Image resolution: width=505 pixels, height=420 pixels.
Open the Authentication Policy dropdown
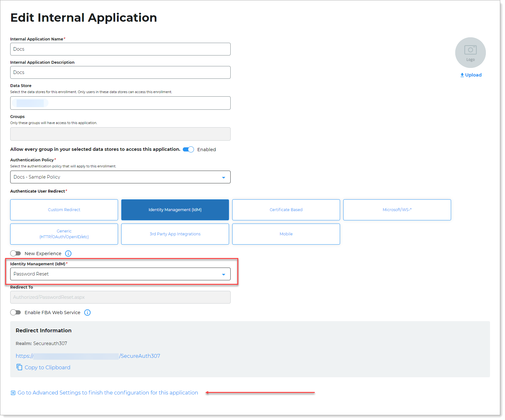click(120, 177)
